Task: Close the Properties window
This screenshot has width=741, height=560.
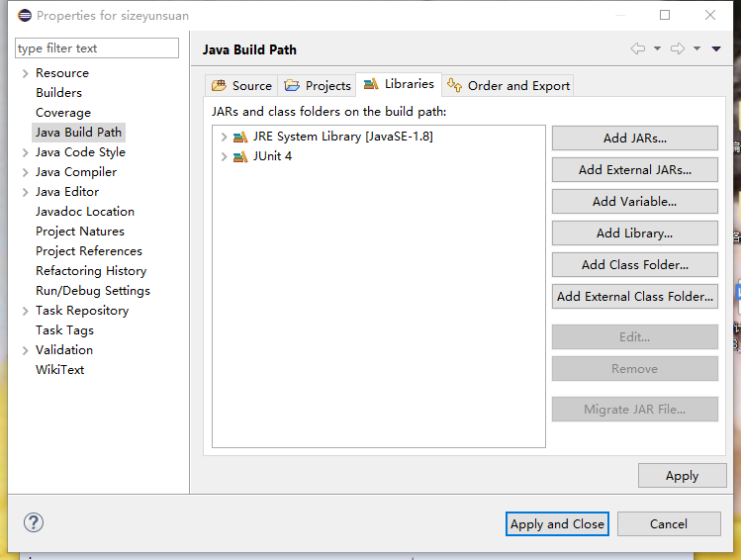Action: (709, 15)
